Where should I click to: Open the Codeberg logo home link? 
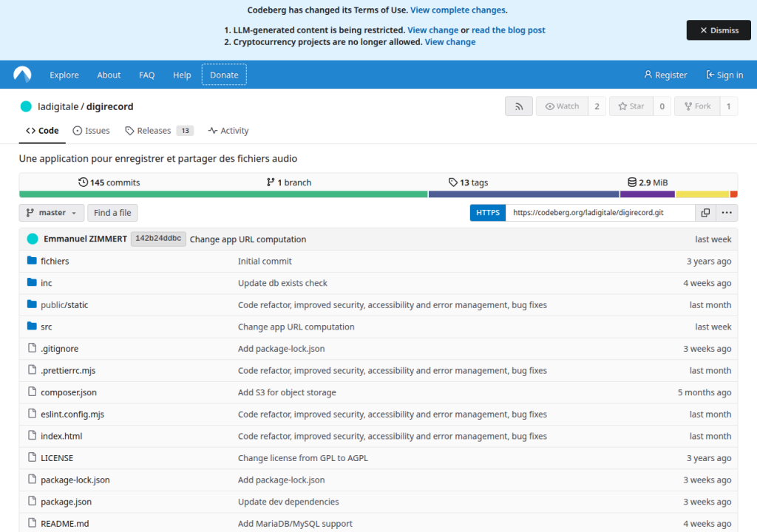pos(22,75)
